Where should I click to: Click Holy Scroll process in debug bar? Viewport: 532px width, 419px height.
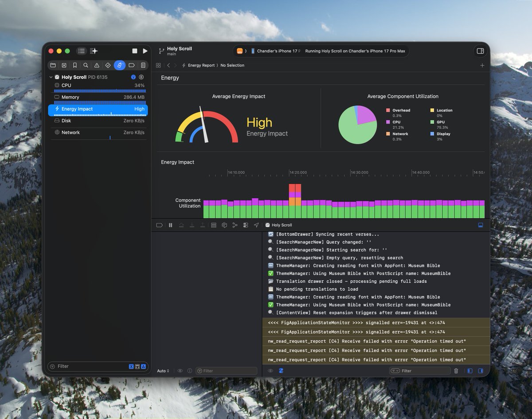click(278, 225)
